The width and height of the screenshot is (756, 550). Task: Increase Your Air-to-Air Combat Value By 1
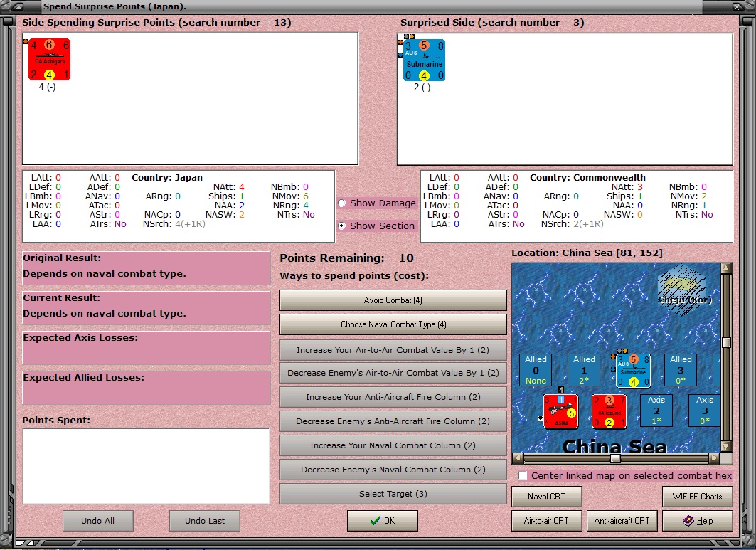393,350
